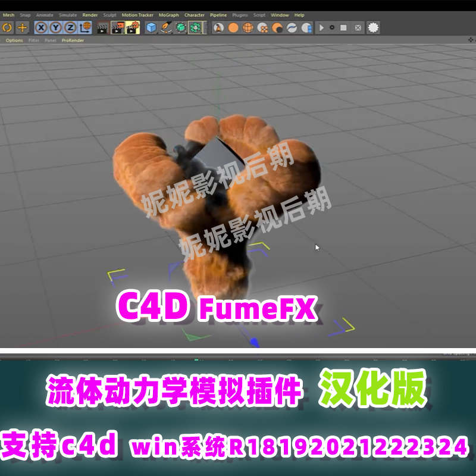Click the plain orange sphere icon
The image size is (476, 476).
click(x=233, y=27)
